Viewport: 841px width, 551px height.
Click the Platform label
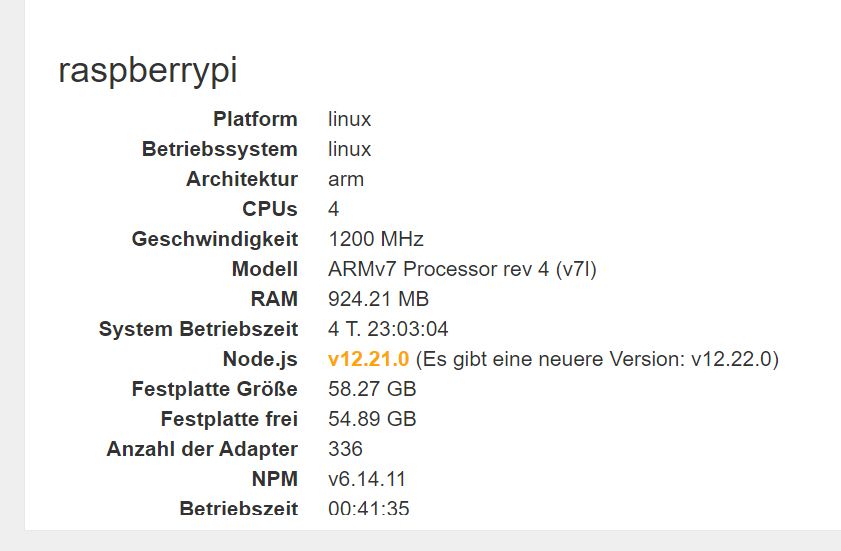coord(255,119)
